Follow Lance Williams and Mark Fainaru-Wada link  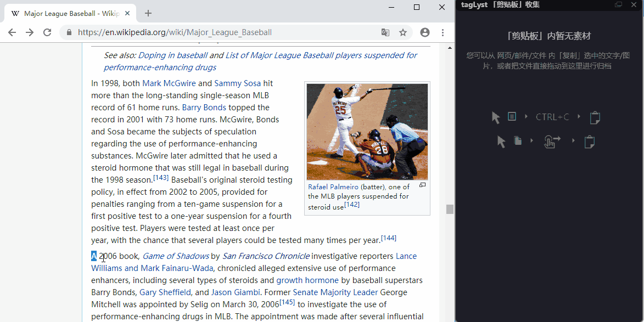coord(254,262)
